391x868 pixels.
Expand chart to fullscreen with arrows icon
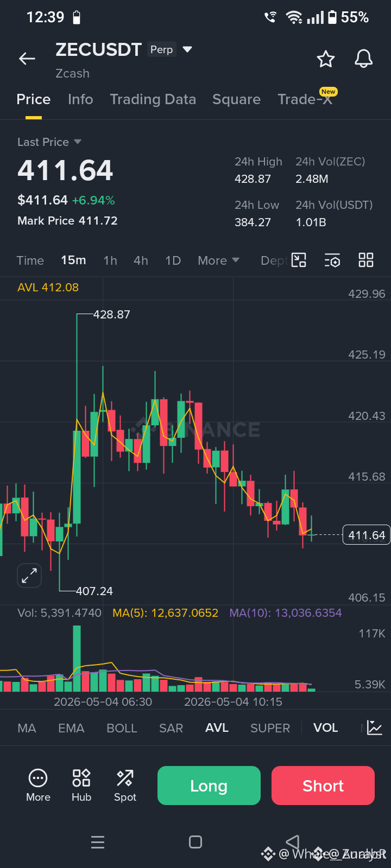(x=29, y=575)
